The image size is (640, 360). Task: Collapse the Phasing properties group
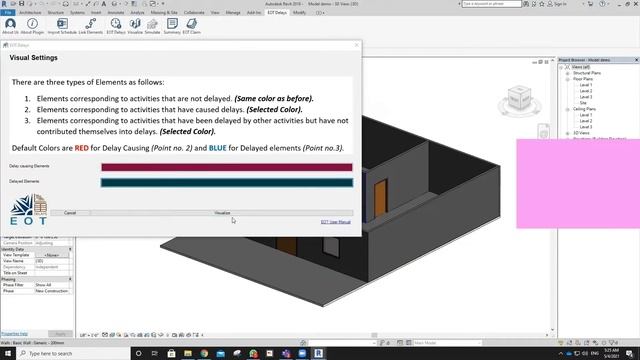(70, 279)
